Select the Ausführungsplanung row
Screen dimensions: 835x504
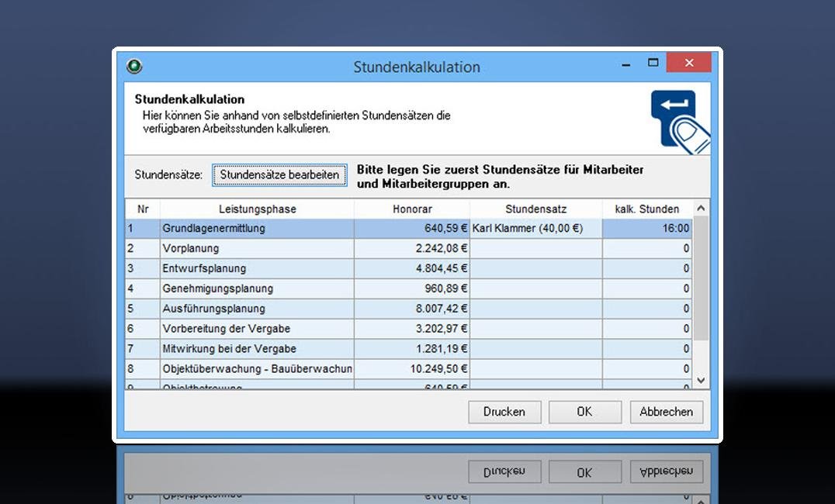click(x=408, y=309)
